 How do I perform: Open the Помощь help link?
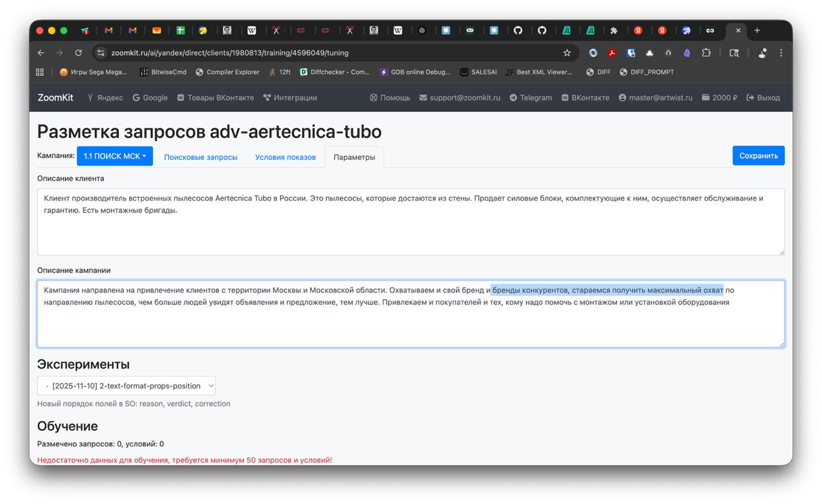click(x=390, y=98)
